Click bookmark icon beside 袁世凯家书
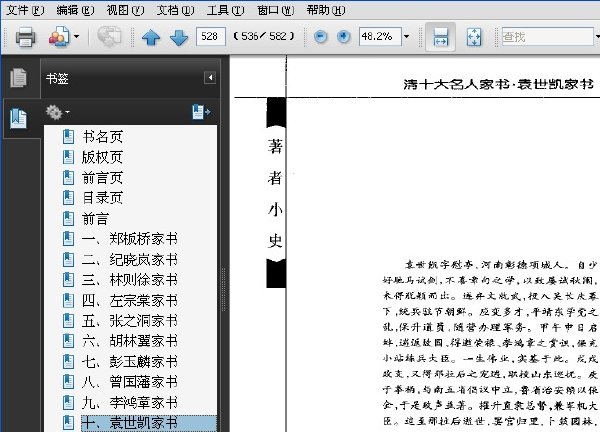This screenshot has width=600, height=432. coord(68,423)
